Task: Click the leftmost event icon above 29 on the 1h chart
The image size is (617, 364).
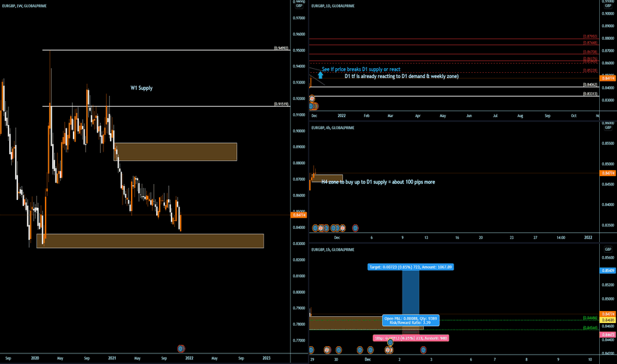Action: 311,350
